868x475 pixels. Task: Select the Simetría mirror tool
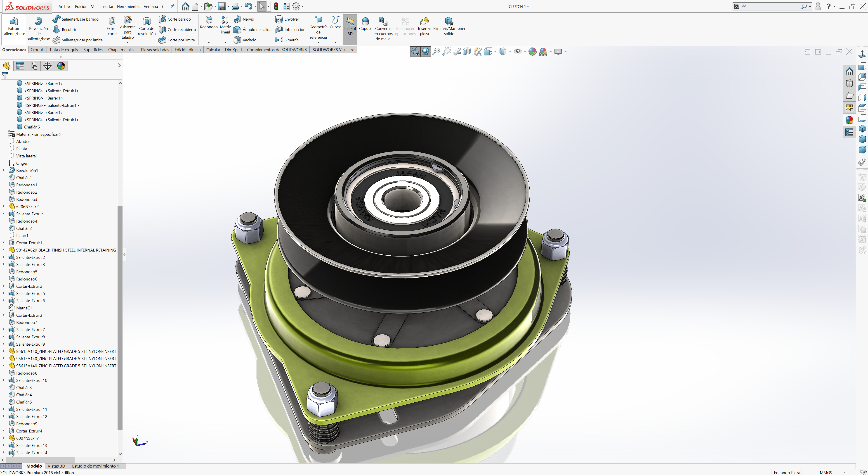coord(287,40)
